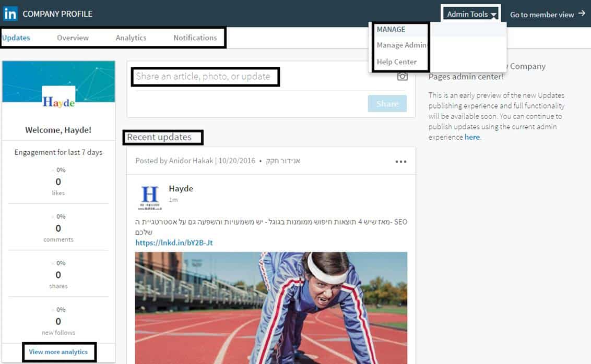This screenshot has height=364, width=591.
Task: Click the Hayde avatar icon on the post
Action: pyautogui.click(x=150, y=197)
